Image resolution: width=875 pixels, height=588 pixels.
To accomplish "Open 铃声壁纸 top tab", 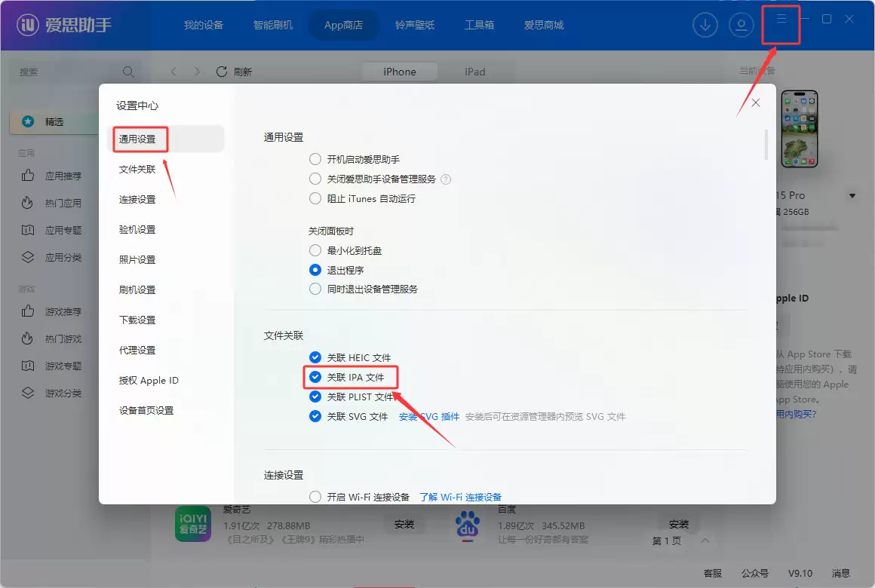I will 415,25.
